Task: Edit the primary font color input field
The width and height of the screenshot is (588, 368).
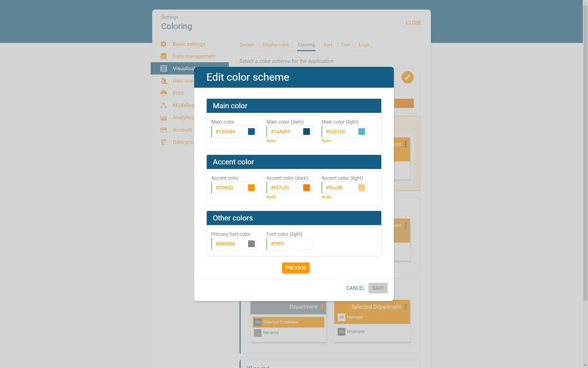Action: (230, 244)
